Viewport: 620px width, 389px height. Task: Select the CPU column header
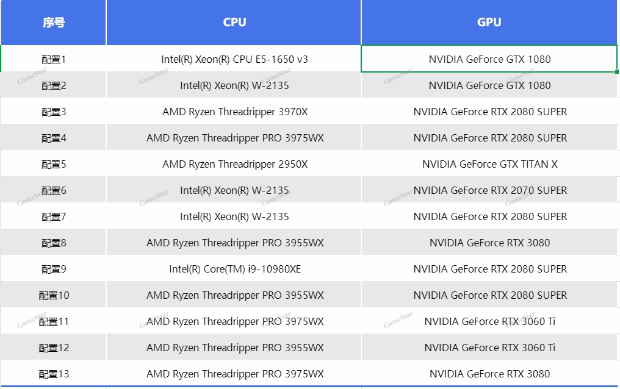(x=234, y=22)
